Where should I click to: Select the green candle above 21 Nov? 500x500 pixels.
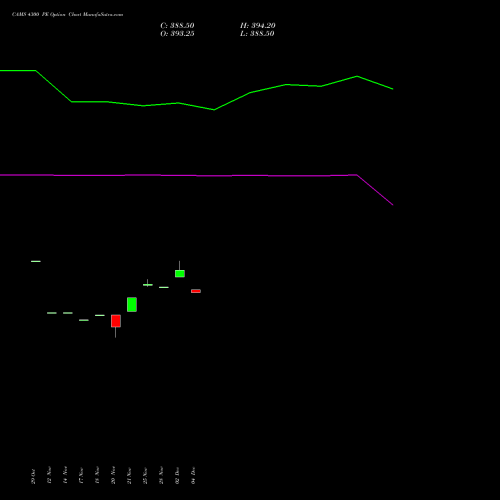coord(132,305)
